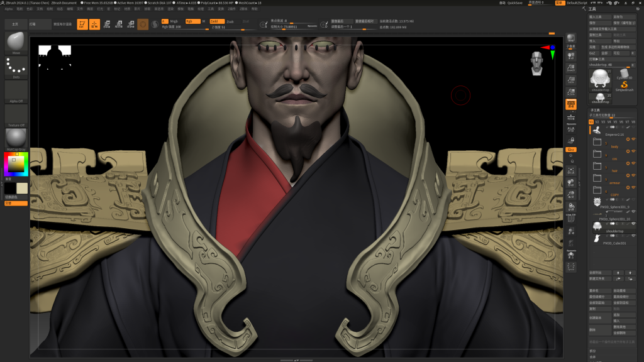The height and width of the screenshot is (362, 644).
Task: Click the QuickSave button
Action: (x=514, y=3)
